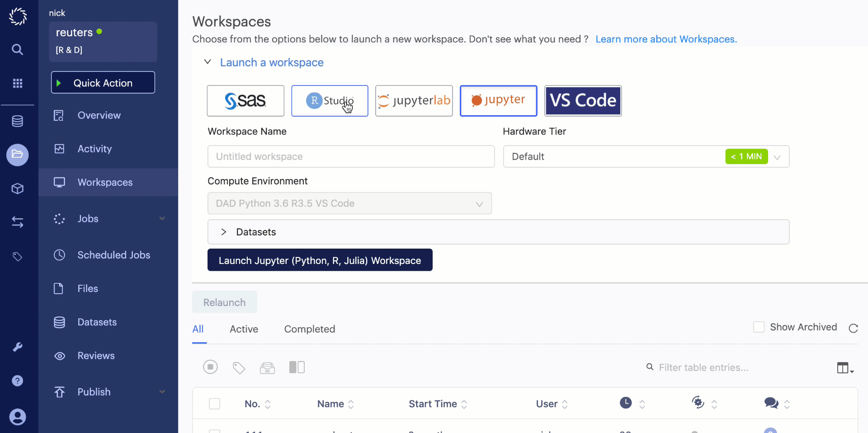
Task: Select the JupyterLab workspace tile
Action: point(414,101)
